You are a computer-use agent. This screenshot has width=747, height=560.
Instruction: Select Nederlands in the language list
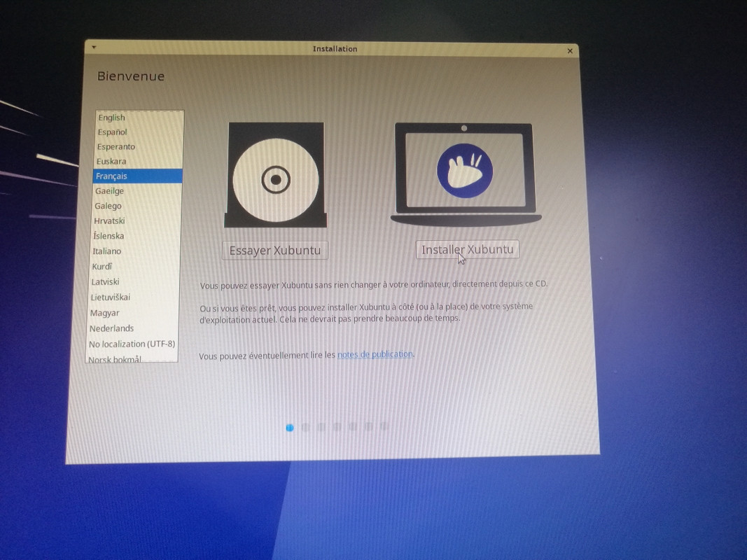[x=132, y=328]
